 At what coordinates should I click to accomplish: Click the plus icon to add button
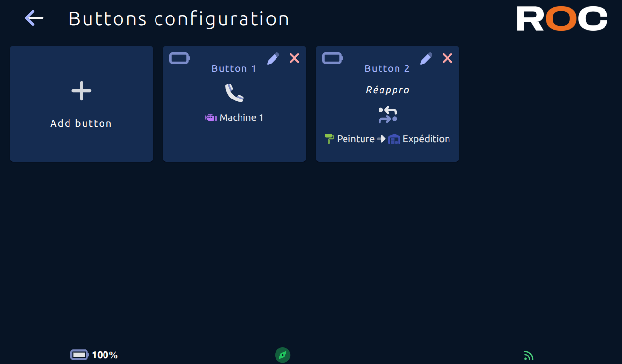[81, 91]
